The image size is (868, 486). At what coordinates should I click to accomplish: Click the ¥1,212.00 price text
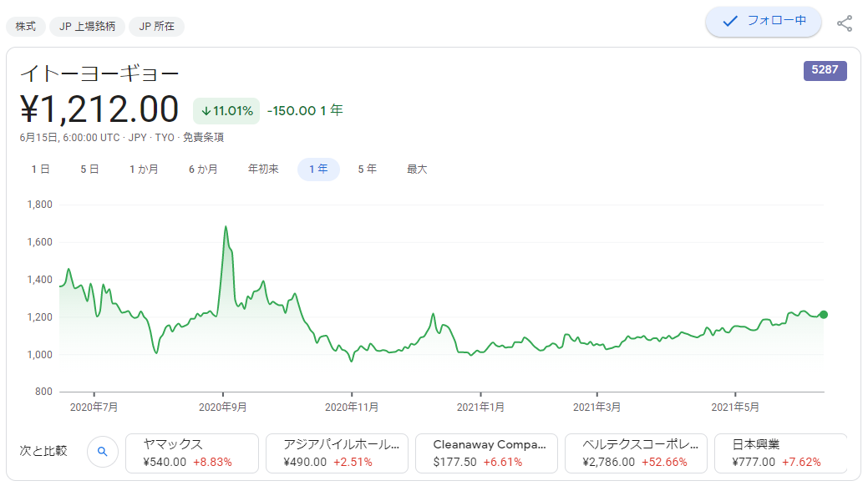coord(99,109)
